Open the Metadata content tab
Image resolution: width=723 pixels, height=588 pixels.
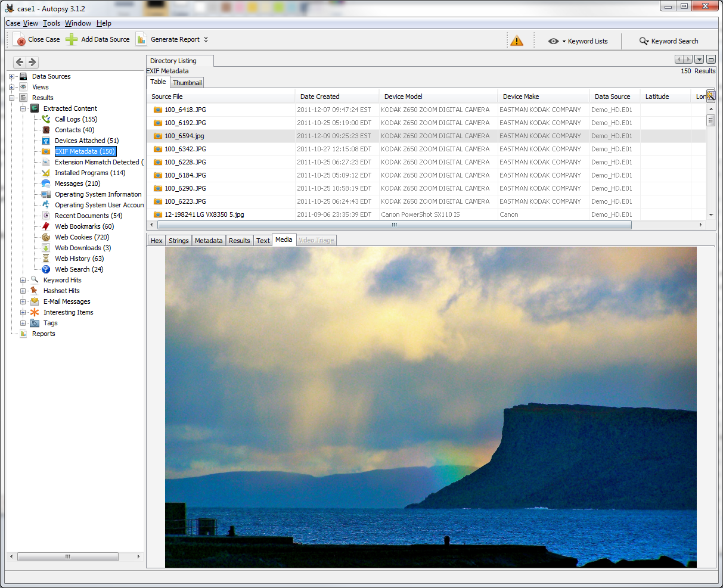tap(209, 241)
